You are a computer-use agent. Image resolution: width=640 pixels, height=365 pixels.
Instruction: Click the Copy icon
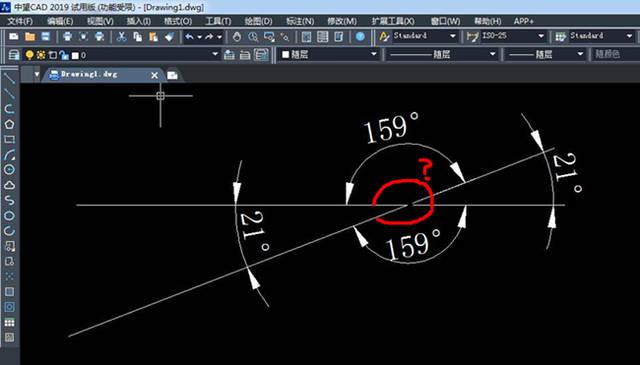tap(138, 37)
